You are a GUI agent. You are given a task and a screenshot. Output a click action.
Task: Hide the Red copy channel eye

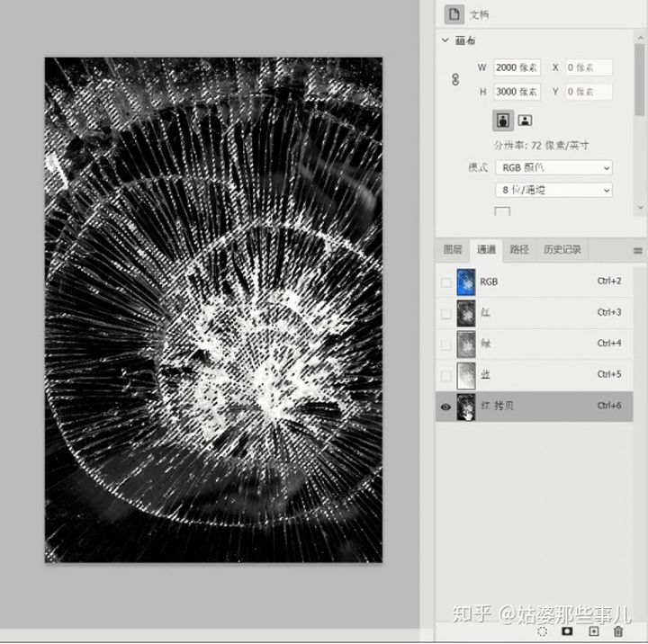[x=445, y=407]
